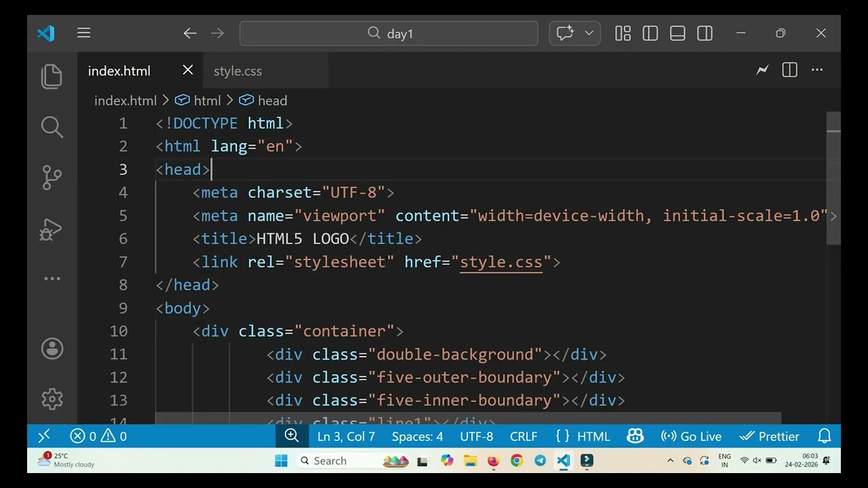Change end of line sequence CRLF

click(524, 436)
